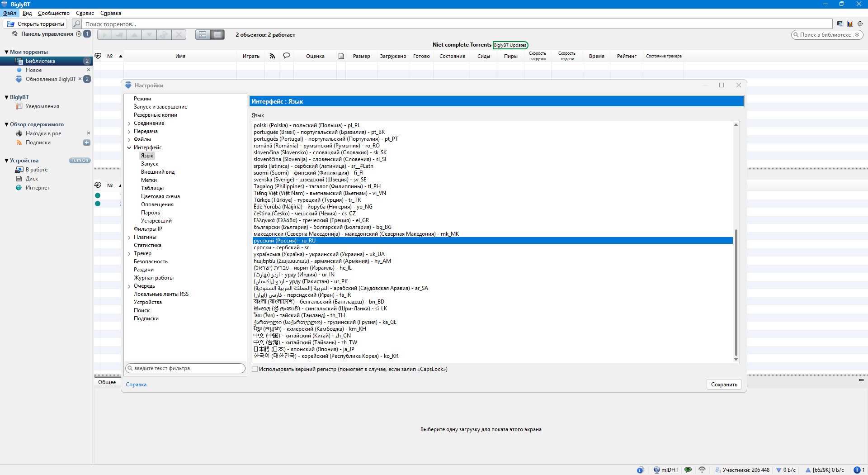
Task: Expand the Соединение tree node
Action: tap(129, 123)
